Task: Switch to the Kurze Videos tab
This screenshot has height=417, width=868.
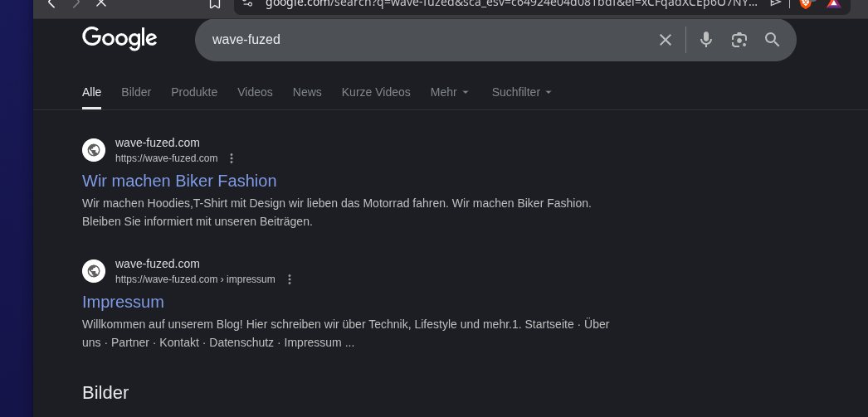Action: tap(376, 92)
